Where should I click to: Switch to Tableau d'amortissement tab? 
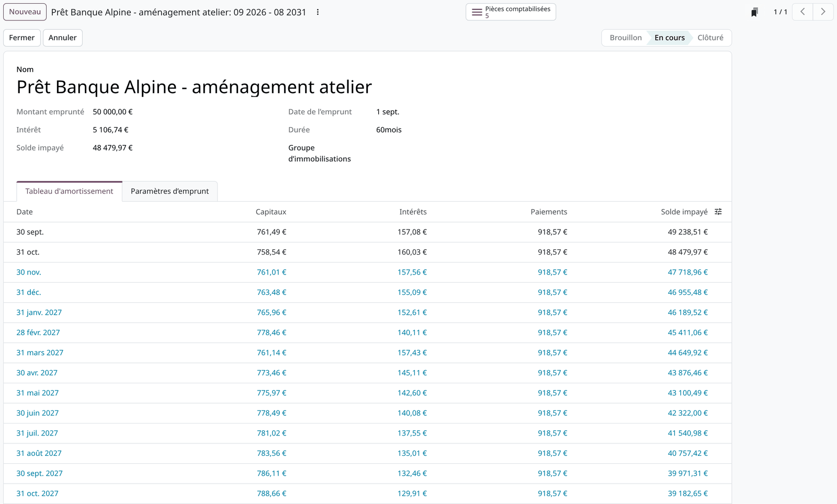pos(69,191)
